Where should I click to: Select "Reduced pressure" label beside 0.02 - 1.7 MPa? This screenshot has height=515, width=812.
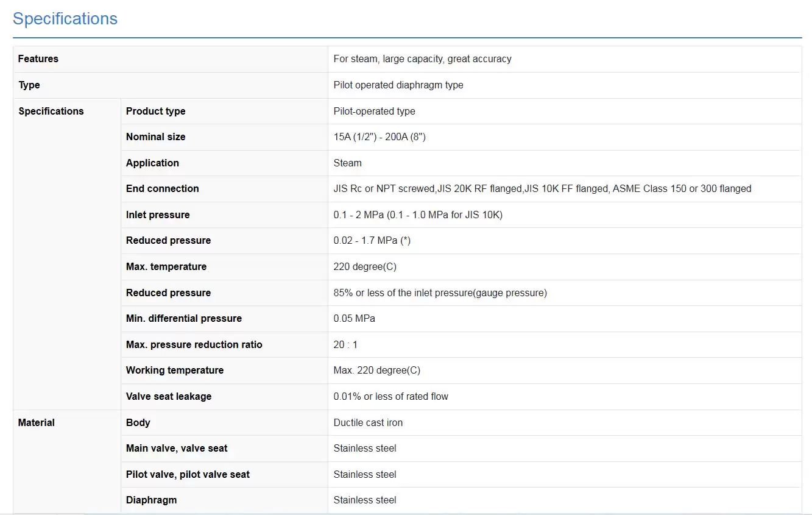(168, 241)
